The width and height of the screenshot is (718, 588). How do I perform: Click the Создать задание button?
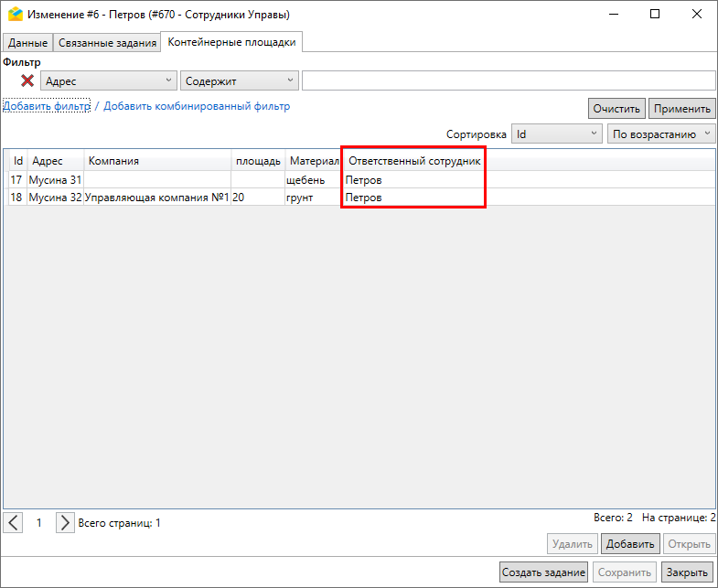tap(543, 572)
